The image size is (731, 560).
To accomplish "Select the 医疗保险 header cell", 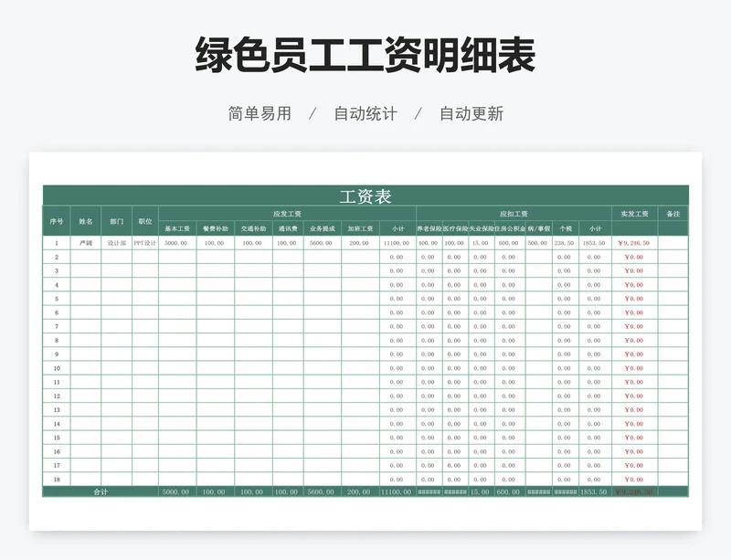I will [x=455, y=228].
